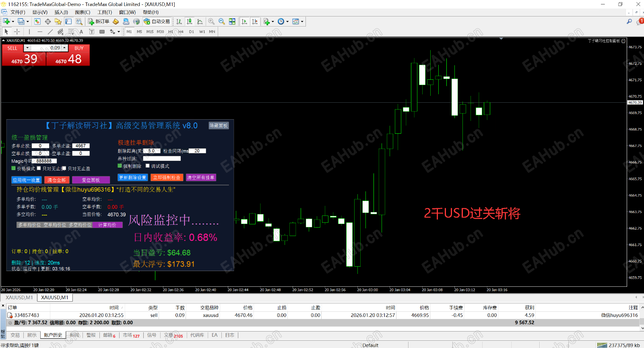Click the Magic号码 input field
The height and width of the screenshot is (348, 644).
coord(44,161)
